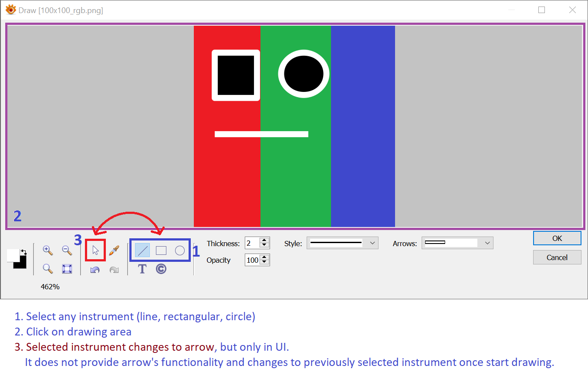588x369 pixels.
Task: Select the text T tool
Action: 142,269
